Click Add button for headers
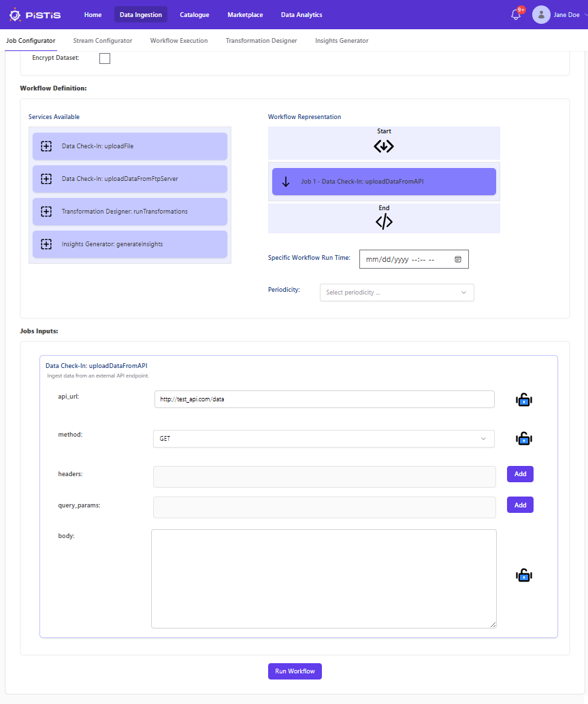This screenshot has height=704, width=588. tap(520, 474)
